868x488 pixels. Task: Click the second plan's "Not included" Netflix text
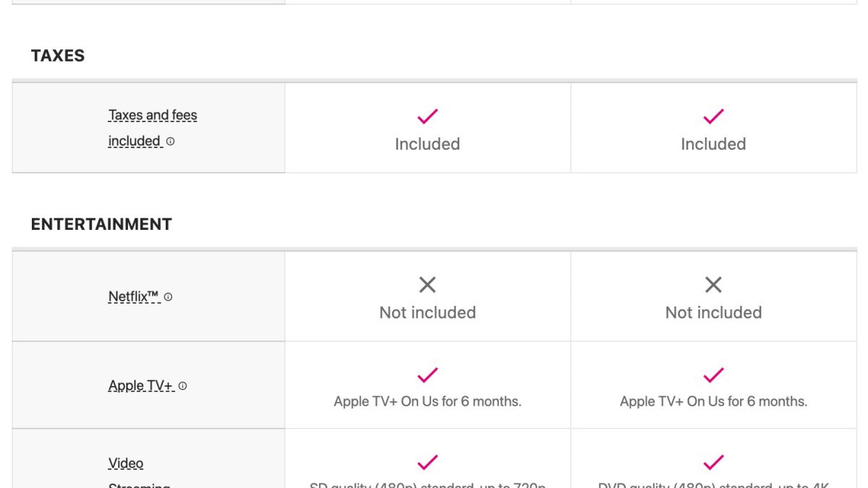[713, 312]
